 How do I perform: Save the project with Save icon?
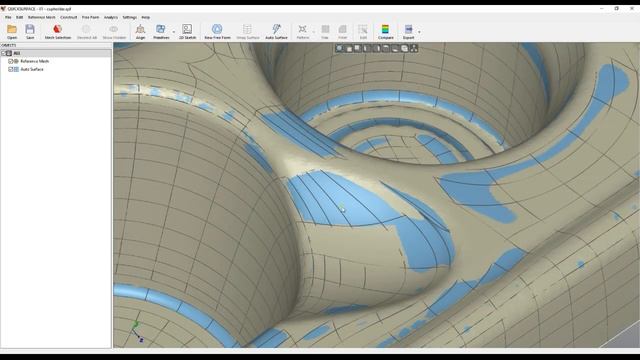[30, 31]
